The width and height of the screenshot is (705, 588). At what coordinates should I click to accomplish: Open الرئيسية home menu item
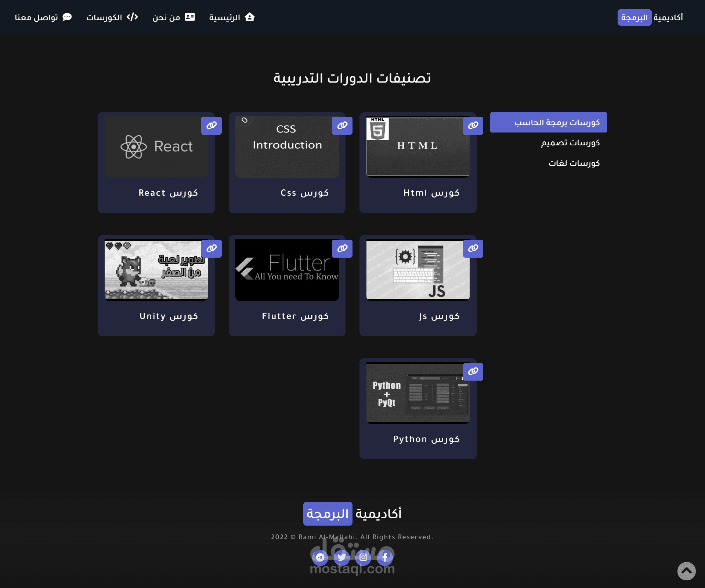pos(232,17)
